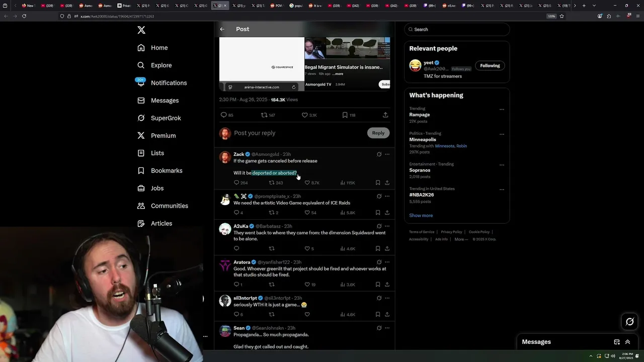This screenshot has width=644, height=362.
Task: Open more options on sil3ntcr1pt comment
Action: 387,298
